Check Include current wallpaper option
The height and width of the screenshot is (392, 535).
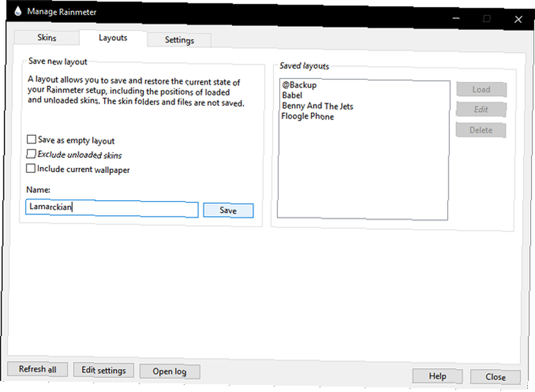pos(30,168)
